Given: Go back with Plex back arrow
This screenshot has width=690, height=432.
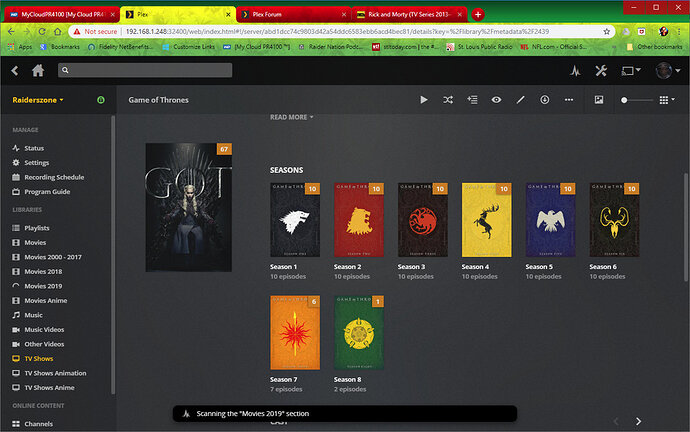Looking at the screenshot, I should tap(15, 70).
